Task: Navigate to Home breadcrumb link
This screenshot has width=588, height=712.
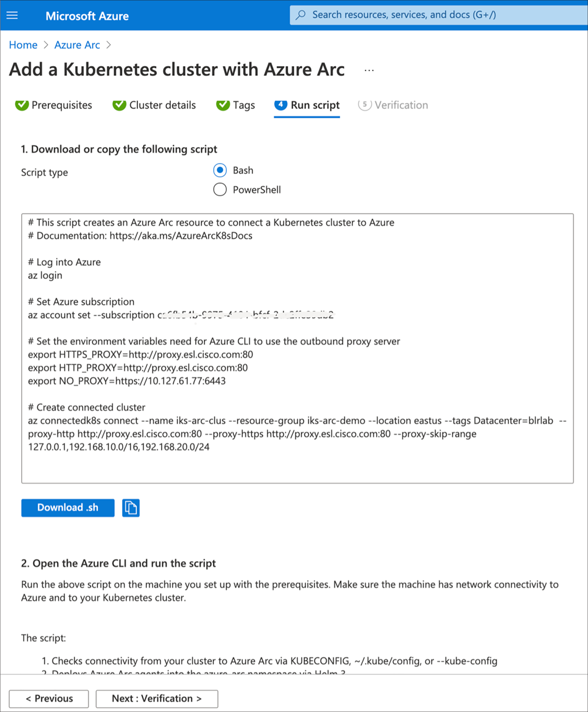Action: tap(23, 45)
